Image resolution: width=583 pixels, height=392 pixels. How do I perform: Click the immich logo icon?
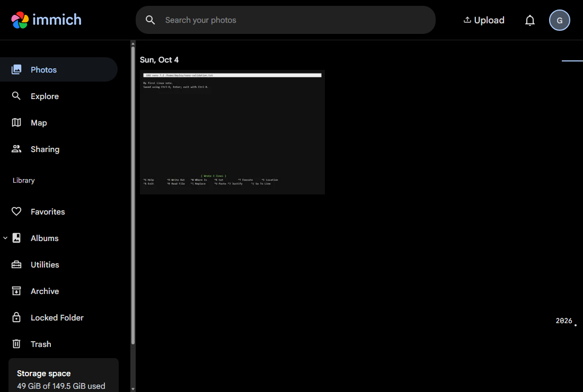tap(20, 20)
